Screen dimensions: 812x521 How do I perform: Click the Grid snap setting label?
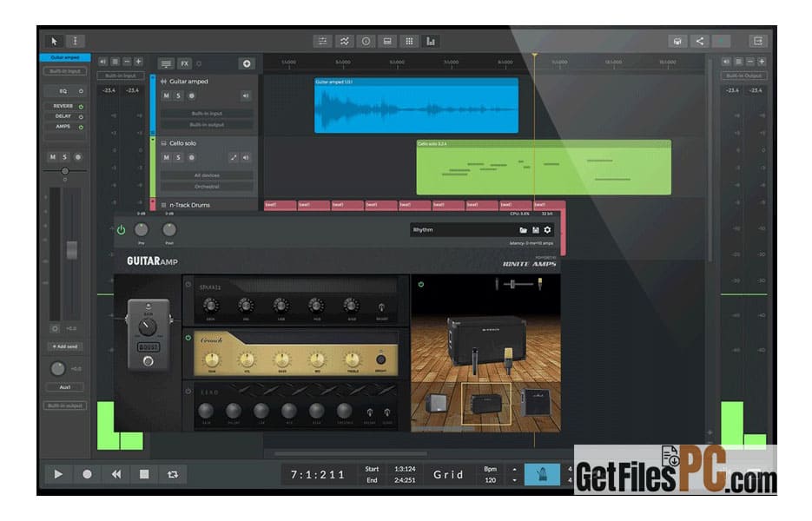[448, 474]
